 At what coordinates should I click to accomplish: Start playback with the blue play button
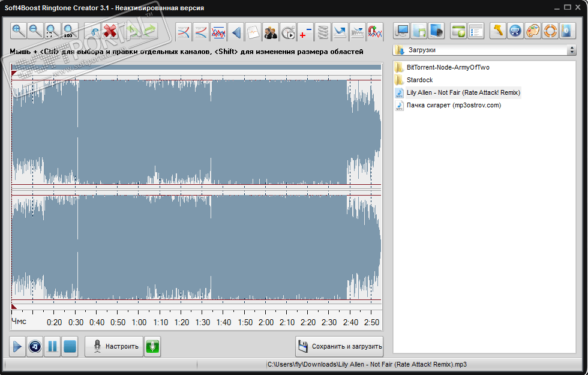pyautogui.click(x=17, y=347)
